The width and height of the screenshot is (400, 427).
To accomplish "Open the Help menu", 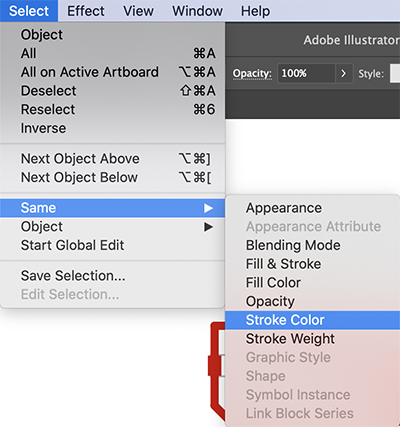I will click(x=256, y=11).
